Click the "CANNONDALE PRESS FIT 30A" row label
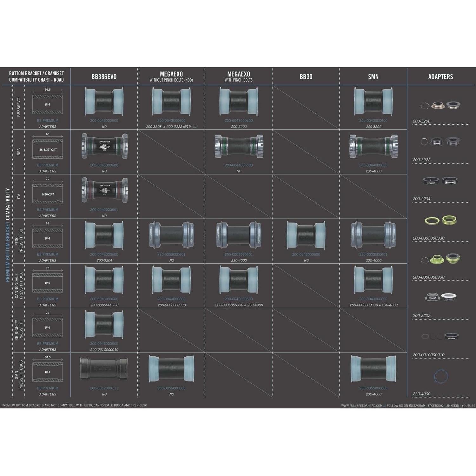The height and width of the screenshot is (476, 476). coord(19,285)
